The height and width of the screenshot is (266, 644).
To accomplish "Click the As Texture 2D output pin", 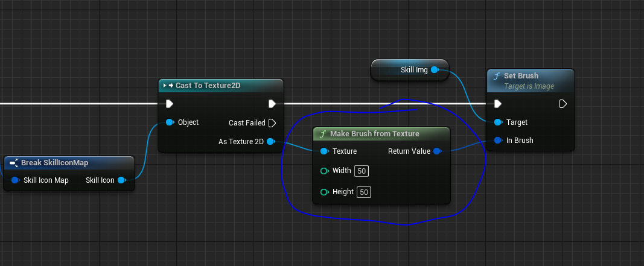I will (270, 142).
